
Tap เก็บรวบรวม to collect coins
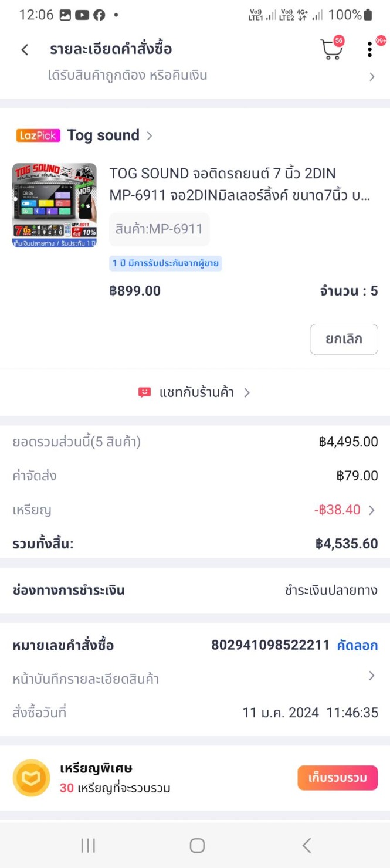pos(337,778)
